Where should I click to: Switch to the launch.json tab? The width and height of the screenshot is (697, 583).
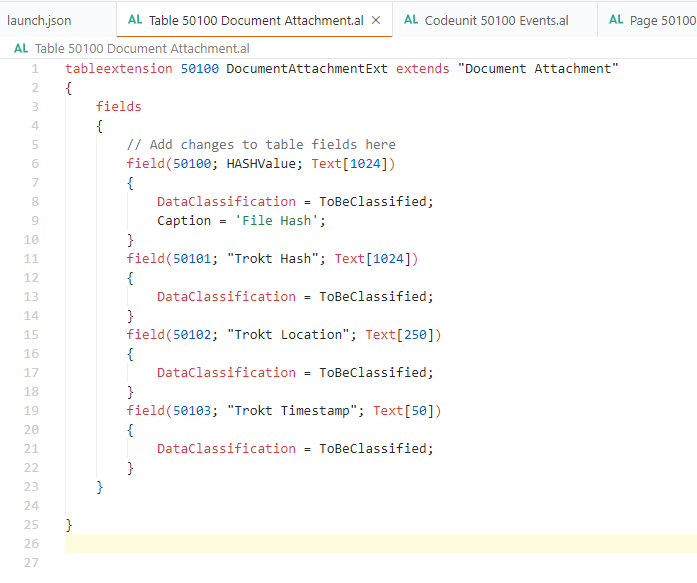pos(39,20)
